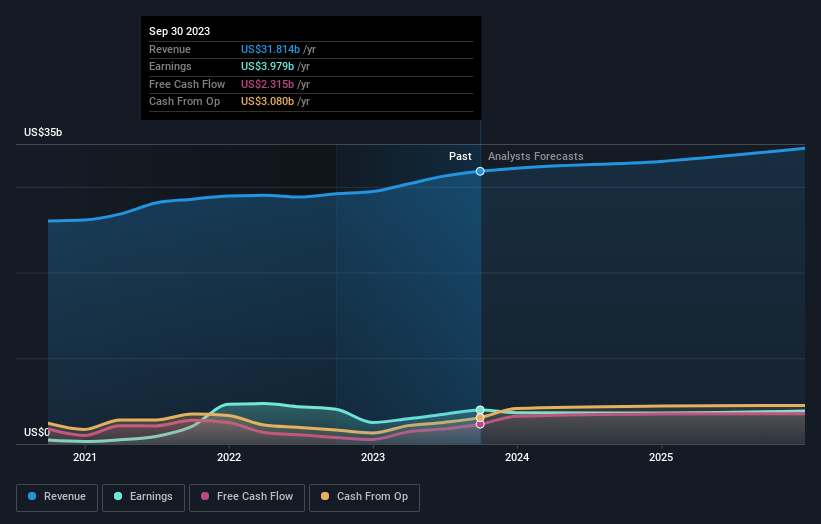821x524 pixels.
Task: Click the 2024 x-axis label
Action: point(517,457)
